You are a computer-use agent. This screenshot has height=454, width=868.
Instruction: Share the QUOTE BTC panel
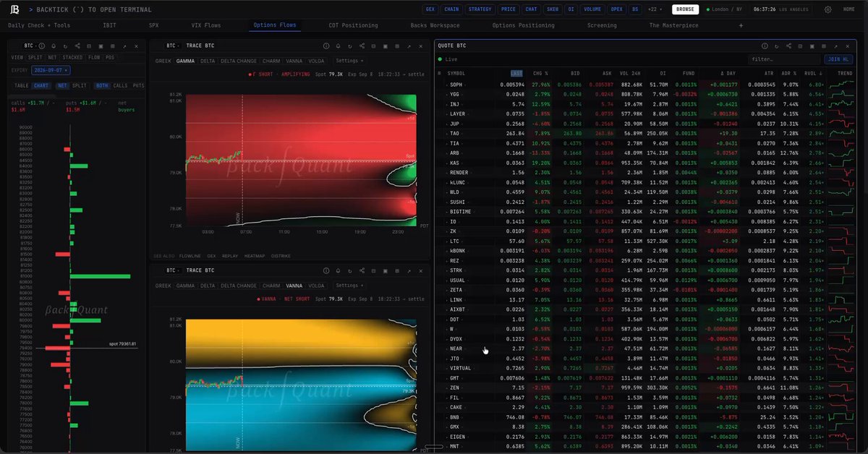(x=788, y=46)
